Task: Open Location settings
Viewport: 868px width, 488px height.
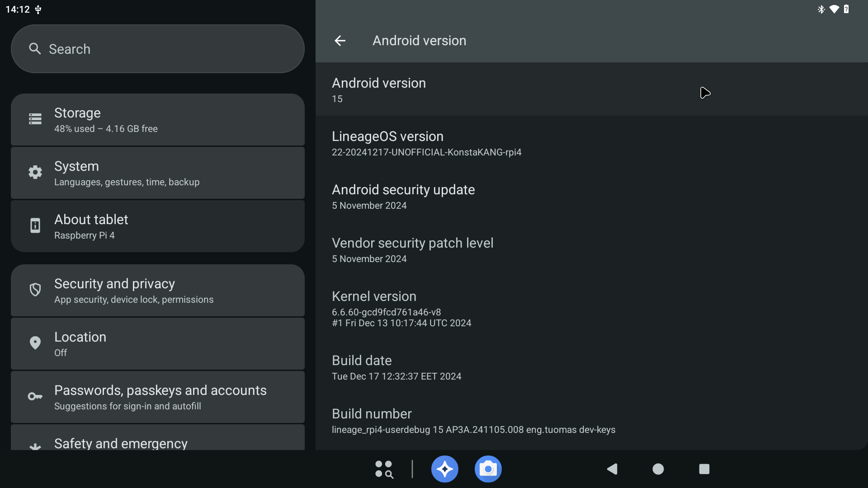Action: [157, 344]
